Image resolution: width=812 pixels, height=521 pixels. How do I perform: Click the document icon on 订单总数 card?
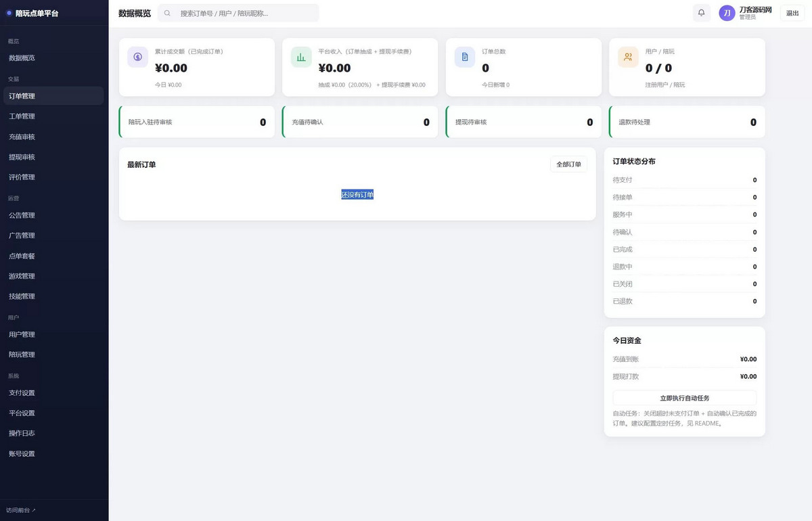[x=465, y=58]
